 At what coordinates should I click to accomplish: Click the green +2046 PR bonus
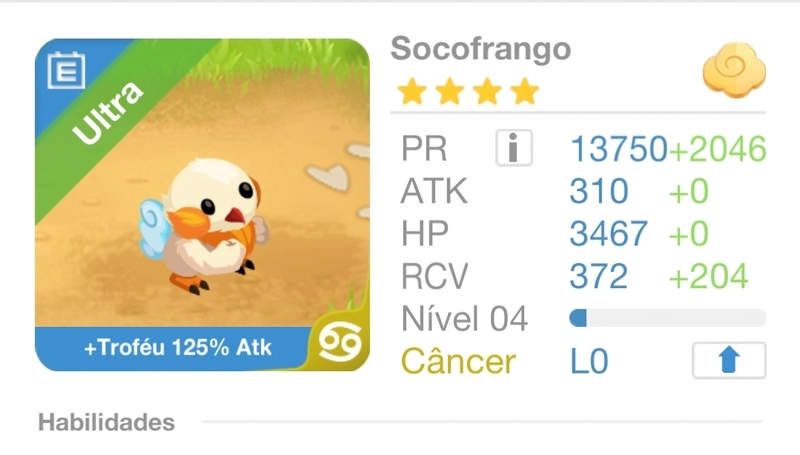tap(717, 149)
